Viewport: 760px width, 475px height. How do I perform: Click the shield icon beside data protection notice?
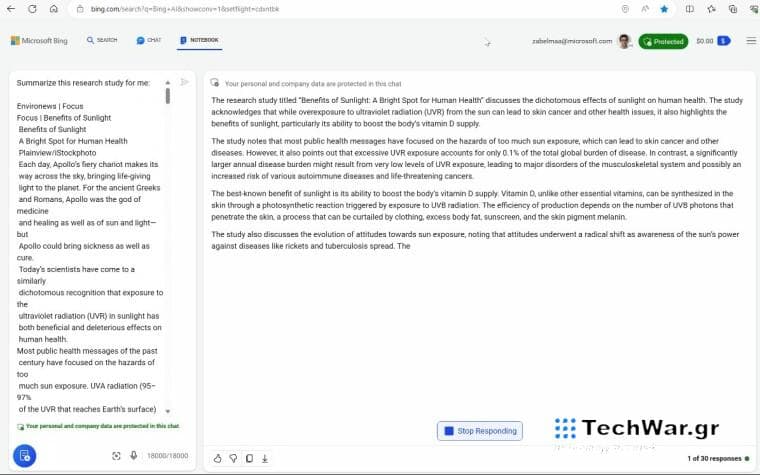215,83
